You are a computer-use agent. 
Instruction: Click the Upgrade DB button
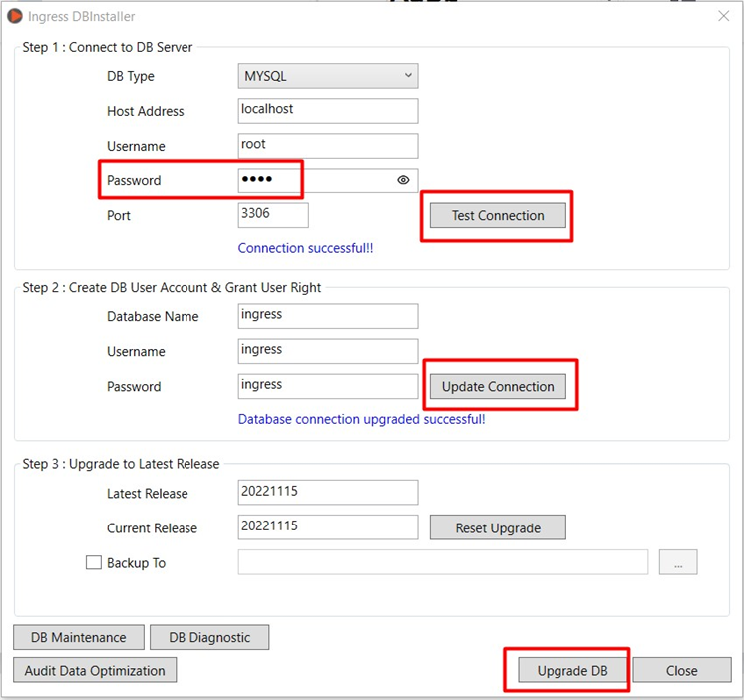pyautogui.click(x=572, y=671)
